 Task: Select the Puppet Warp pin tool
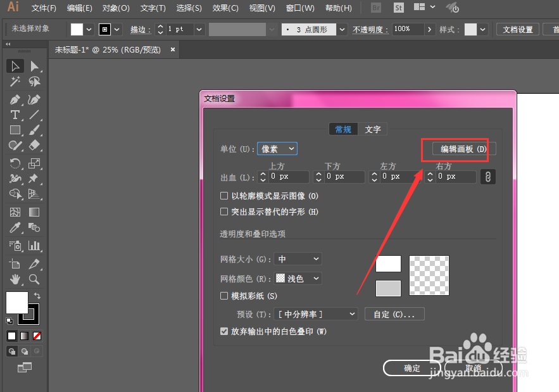pyautogui.click(x=34, y=179)
